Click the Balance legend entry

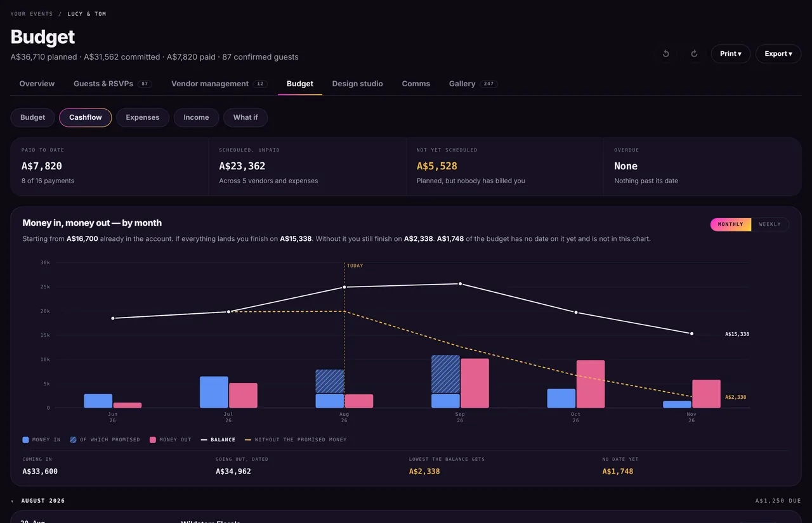click(218, 439)
